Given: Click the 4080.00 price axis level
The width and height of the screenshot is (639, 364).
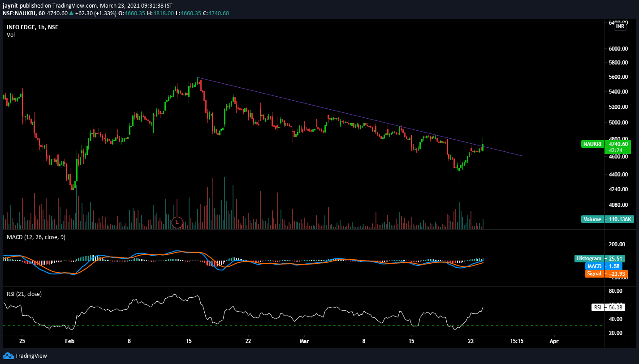Looking at the screenshot, I should pyautogui.click(x=618, y=205).
